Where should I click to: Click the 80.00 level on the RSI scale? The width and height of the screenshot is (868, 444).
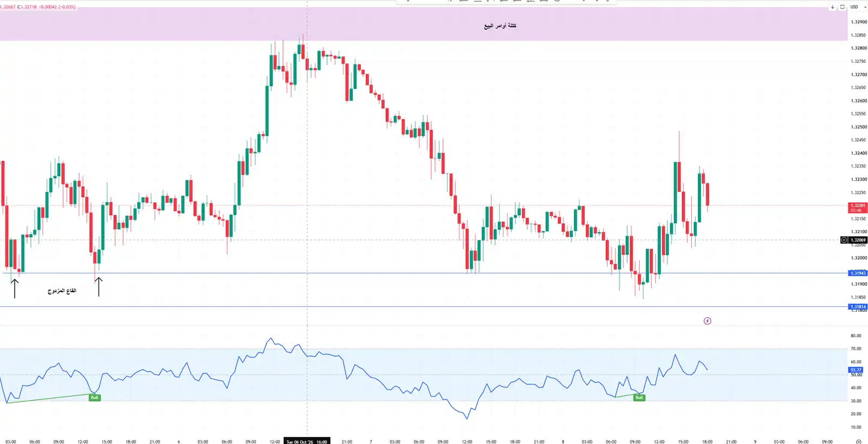point(856,336)
